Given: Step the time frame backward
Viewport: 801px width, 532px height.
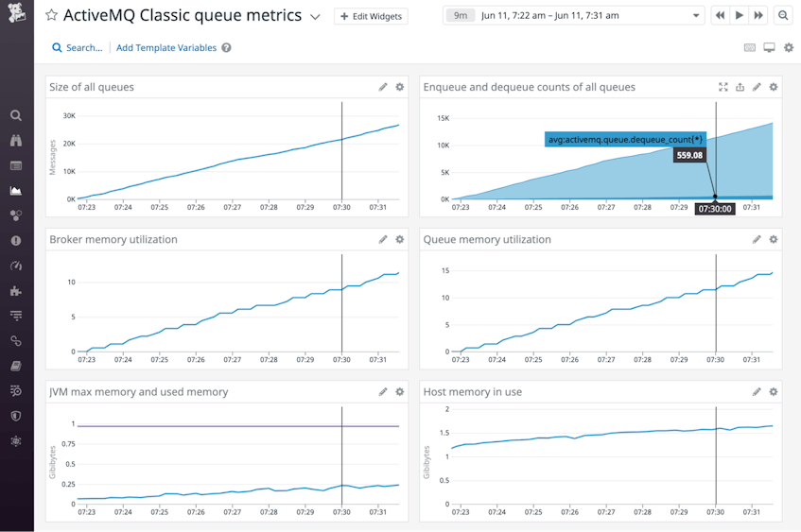Looking at the screenshot, I should tap(721, 16).
